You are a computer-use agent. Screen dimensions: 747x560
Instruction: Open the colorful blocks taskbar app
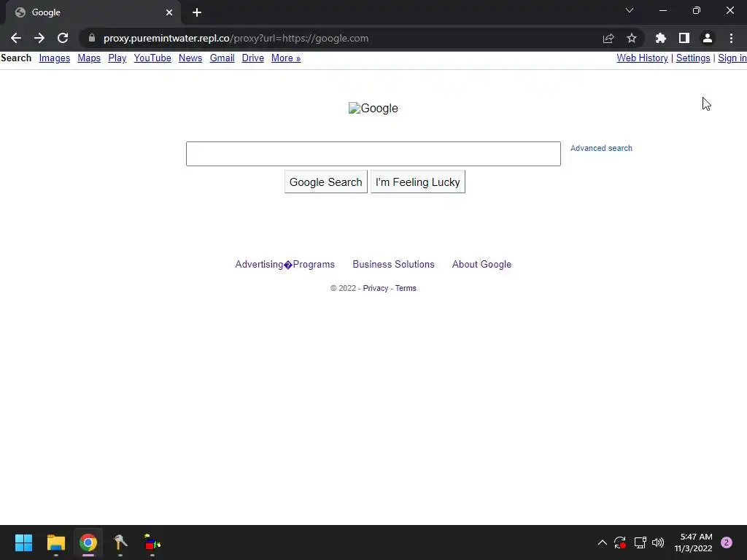tap(152, 542)
